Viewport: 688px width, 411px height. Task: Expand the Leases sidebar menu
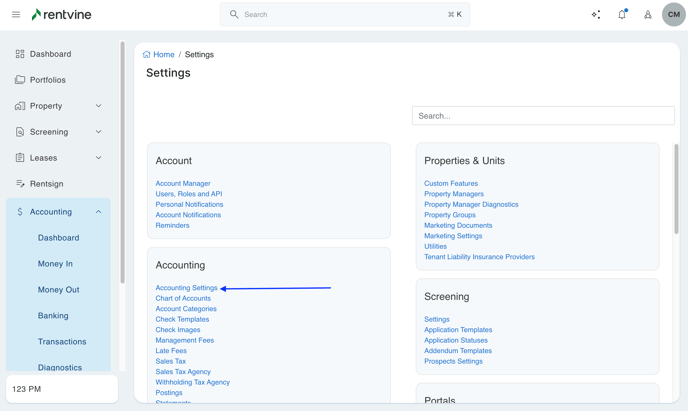(x=98, y=158)
